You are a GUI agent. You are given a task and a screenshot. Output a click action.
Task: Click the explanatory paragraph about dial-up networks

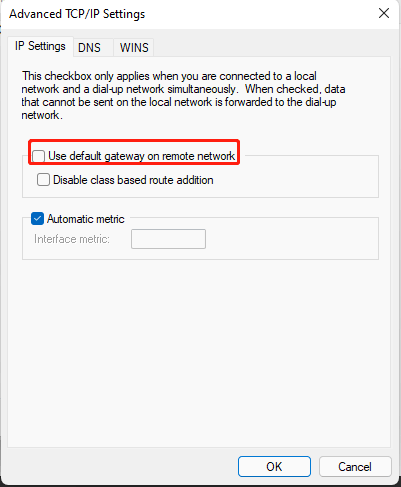pos(183,95)
